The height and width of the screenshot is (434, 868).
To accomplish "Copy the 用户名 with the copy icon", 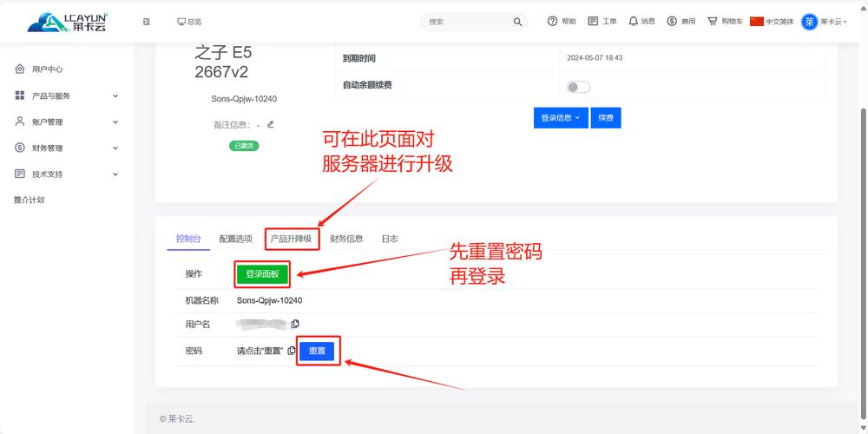I will (296, 324).
